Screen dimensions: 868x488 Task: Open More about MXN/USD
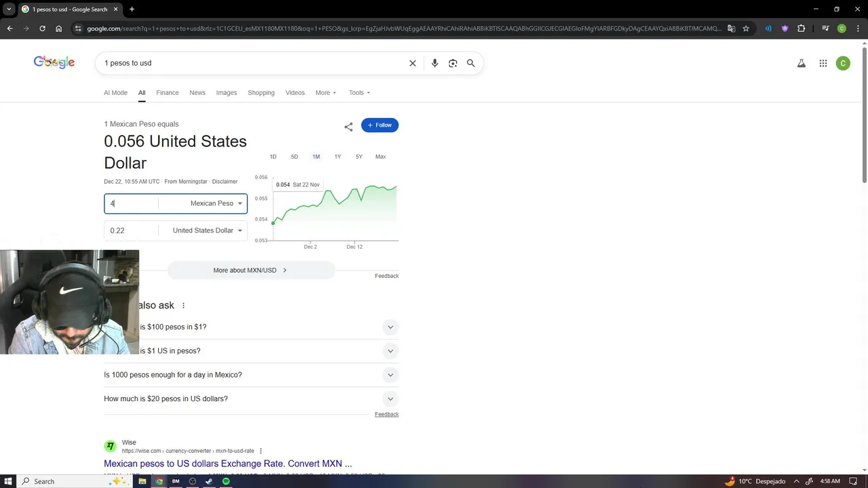pyautogui.click(x=251, y=270)
